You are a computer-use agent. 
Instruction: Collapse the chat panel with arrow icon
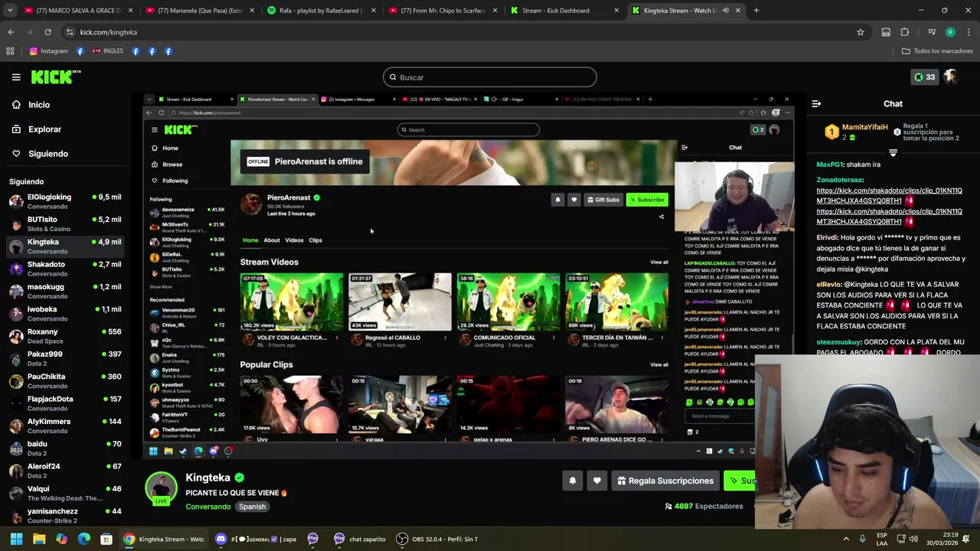point(816,104)
